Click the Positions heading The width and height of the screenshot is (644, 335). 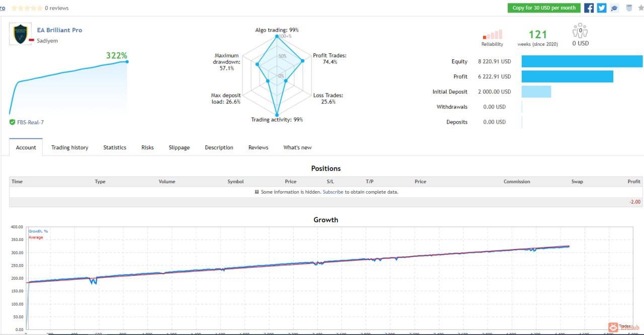click(326, 169)
